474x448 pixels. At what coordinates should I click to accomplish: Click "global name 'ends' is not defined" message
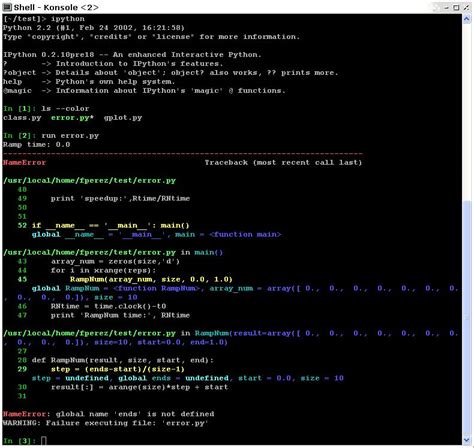pos(135,414)
